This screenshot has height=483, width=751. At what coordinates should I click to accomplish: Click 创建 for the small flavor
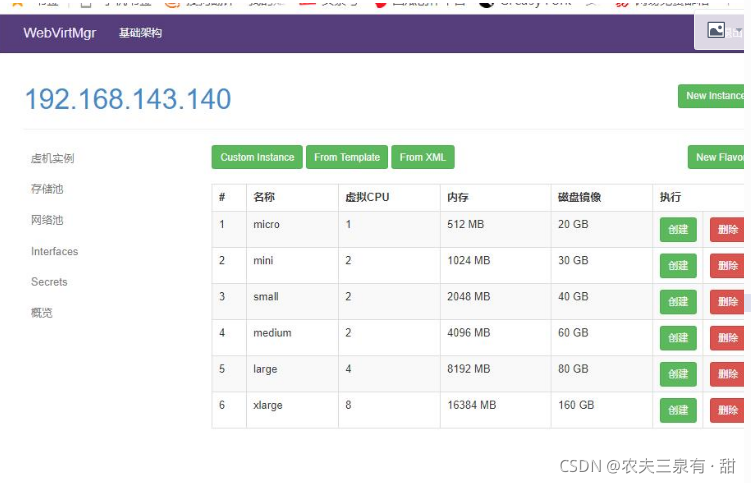pyautogui.click(x=678, y=302)
